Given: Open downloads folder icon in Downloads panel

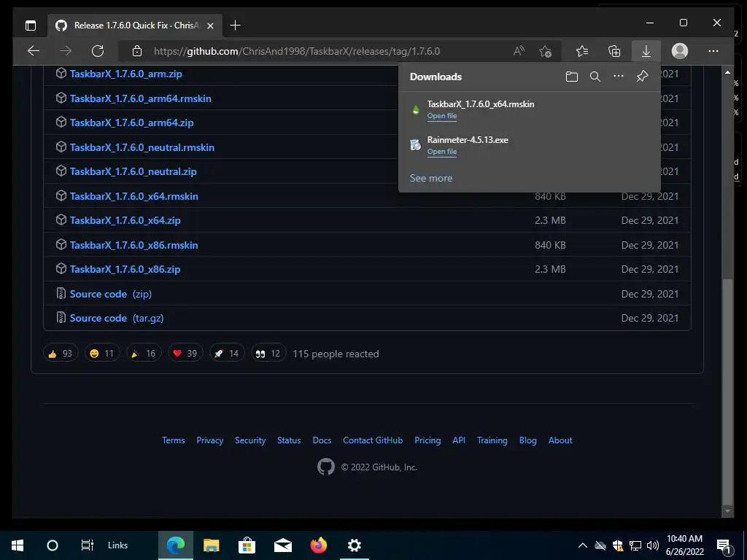Looking at the screenshot, I should [572, 77].
